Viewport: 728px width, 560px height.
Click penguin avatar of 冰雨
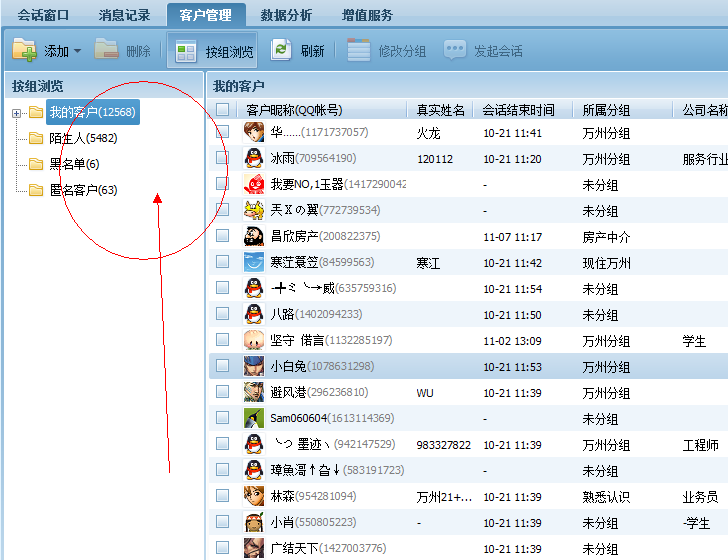coord(254,158)
